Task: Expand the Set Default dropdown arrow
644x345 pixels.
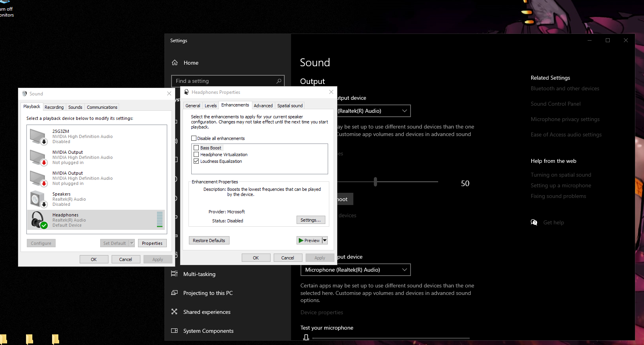Action: pyautogui.click(x=132, y=243)
